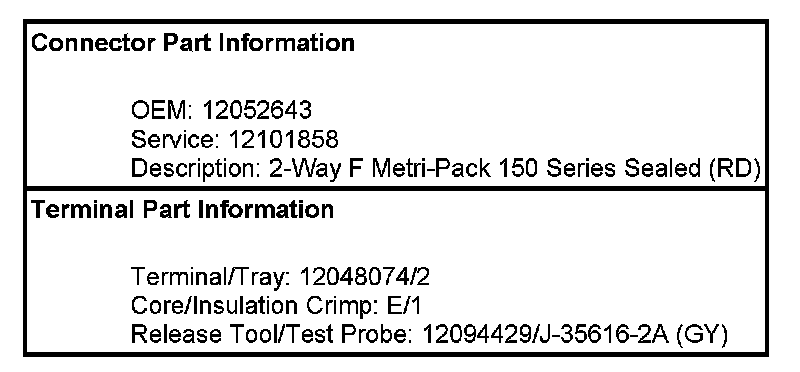Click the test probe J-35616-2A

pos(602,335)
